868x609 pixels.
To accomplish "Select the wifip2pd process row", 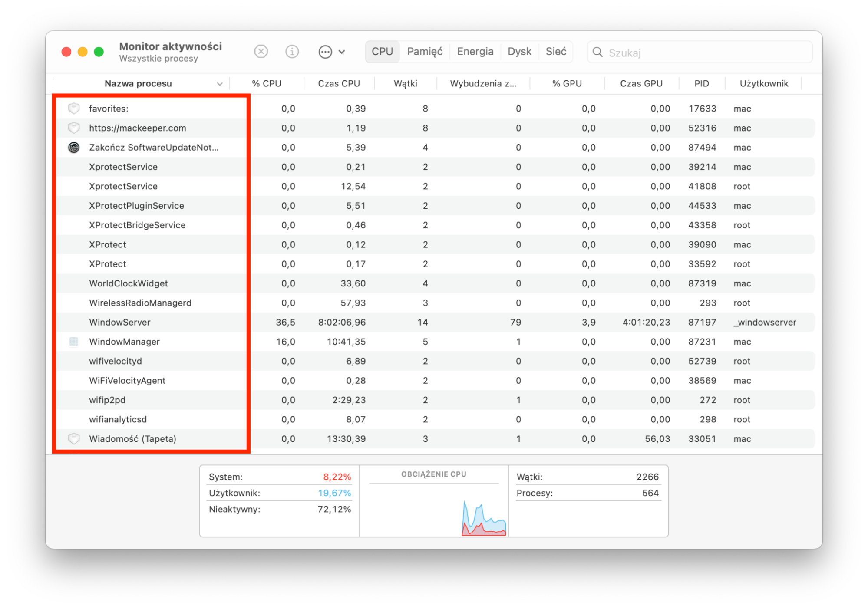I will pos(434,400).
